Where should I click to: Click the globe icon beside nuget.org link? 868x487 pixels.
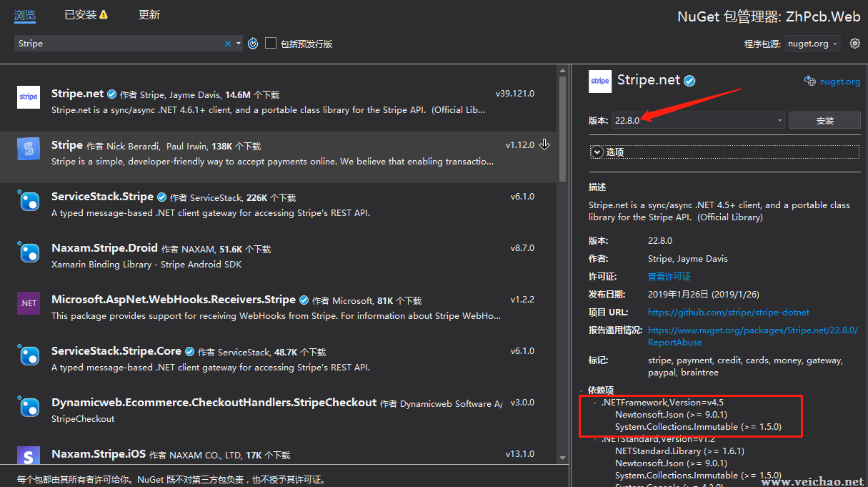pyautogui.click(x=809, y=82)
